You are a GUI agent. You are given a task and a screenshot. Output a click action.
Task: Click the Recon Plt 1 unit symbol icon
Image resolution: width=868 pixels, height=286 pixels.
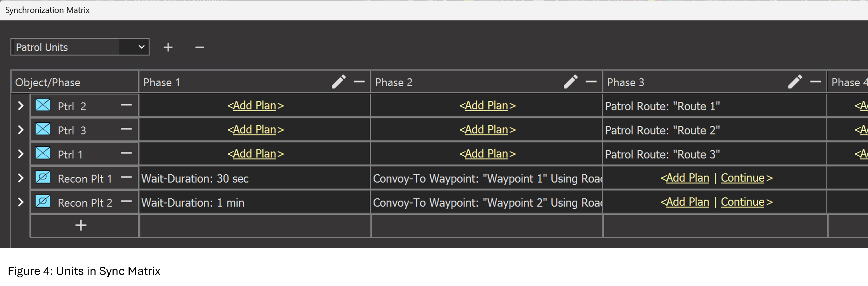tap(43, 177)
